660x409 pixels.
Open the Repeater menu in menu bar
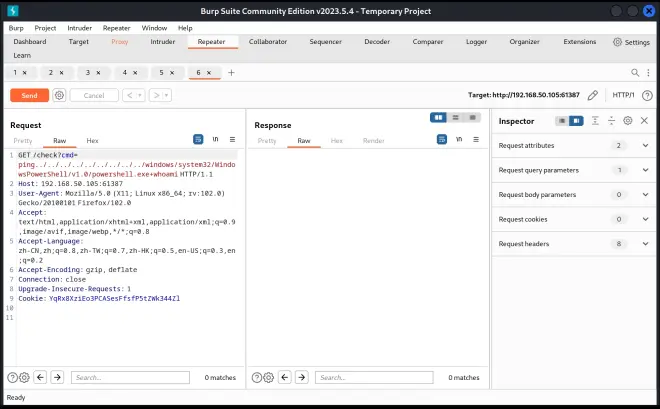click(116, 28)
